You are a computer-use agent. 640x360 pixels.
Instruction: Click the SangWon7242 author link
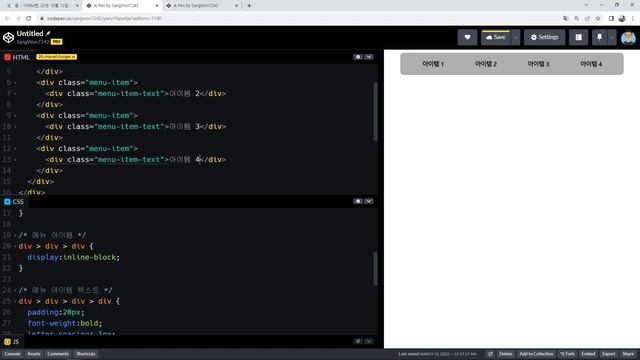pos(33,42)
